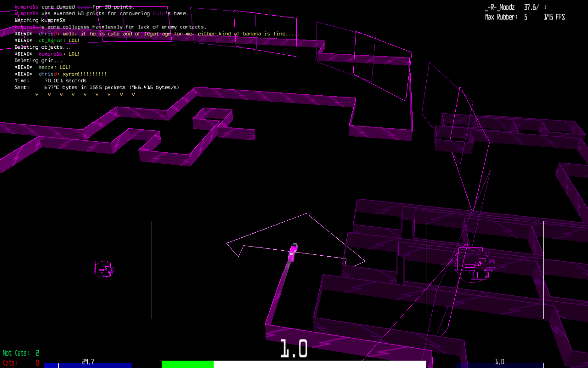This screenshot has height=368, width=588.
Task: Click the 'Watching kumpreSs' spectator message
Action: pyautogui.click(x=40, y=20)
